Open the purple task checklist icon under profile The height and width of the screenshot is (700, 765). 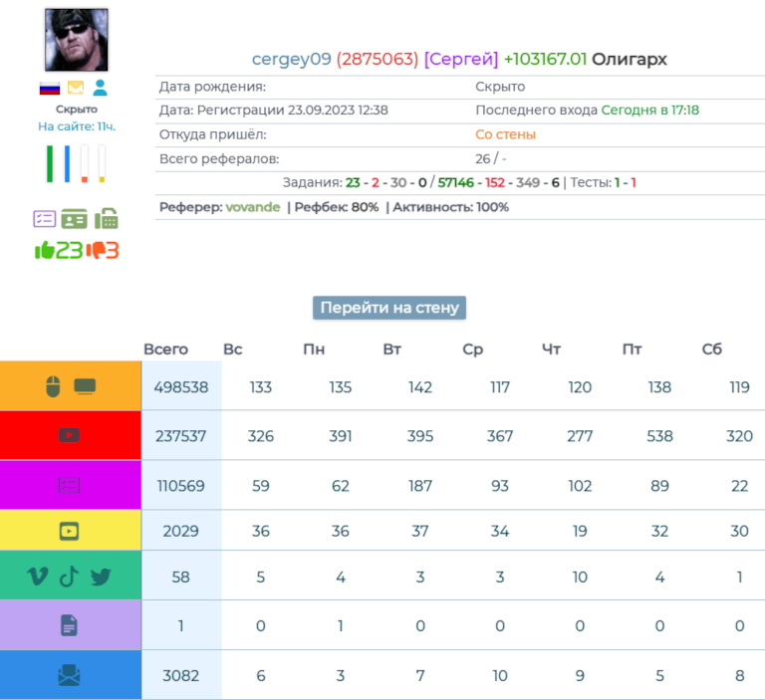(x=45, y=218)
